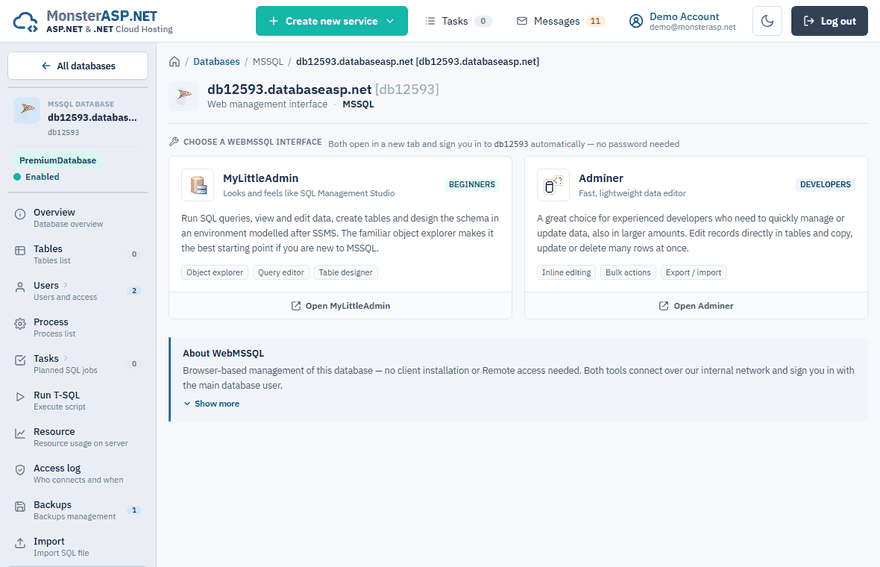Image resolution: width=880 pixels, height=567 pixels.
Task: Click the DEVELOPERS badge
Action: (x=825, y=185)
